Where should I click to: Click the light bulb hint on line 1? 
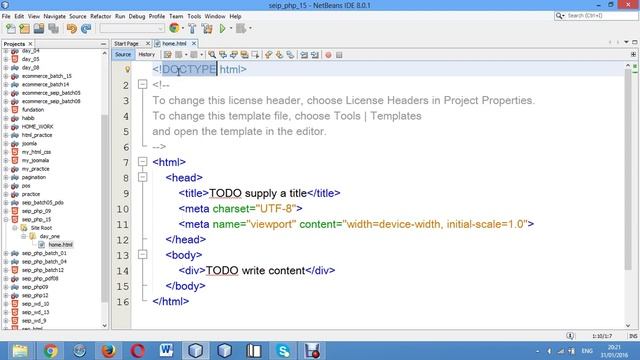click(x=127, y=69)
